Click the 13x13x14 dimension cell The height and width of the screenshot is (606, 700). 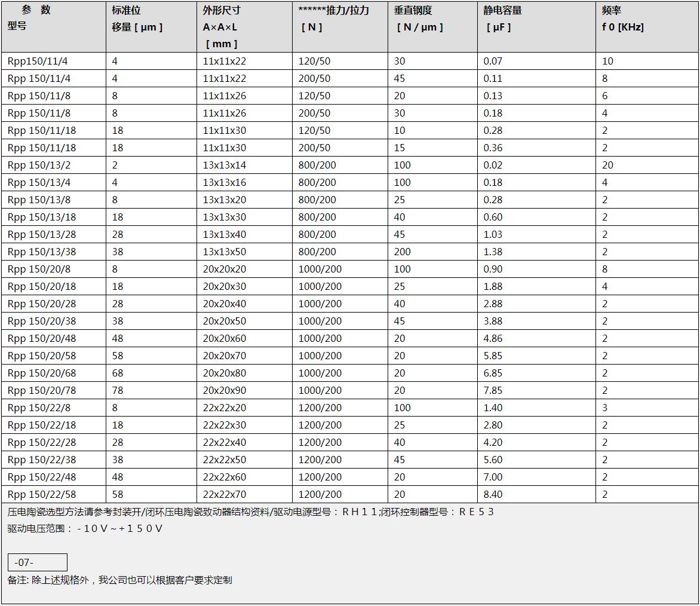(225, 165)
